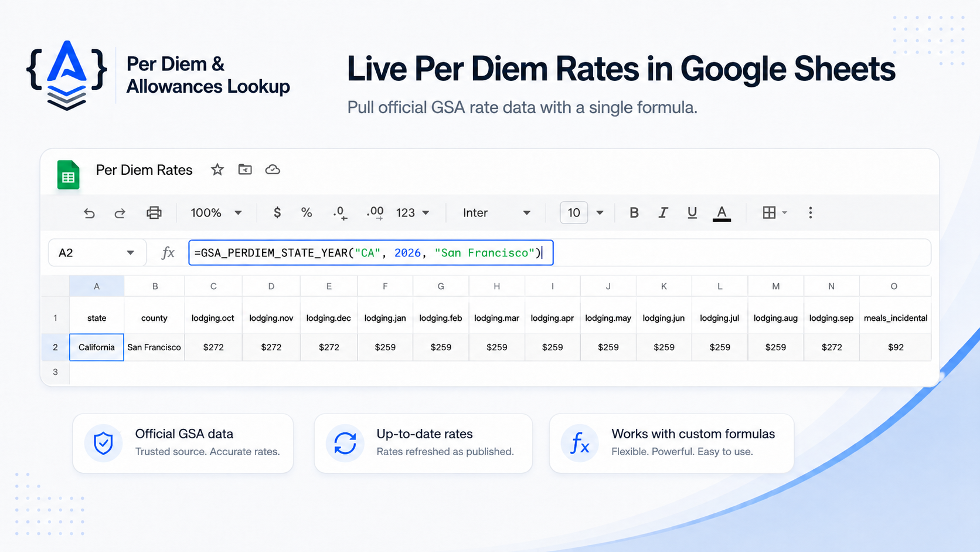Select the $92 cell
This screenshot has height=552, width=980.
(895, 347)
